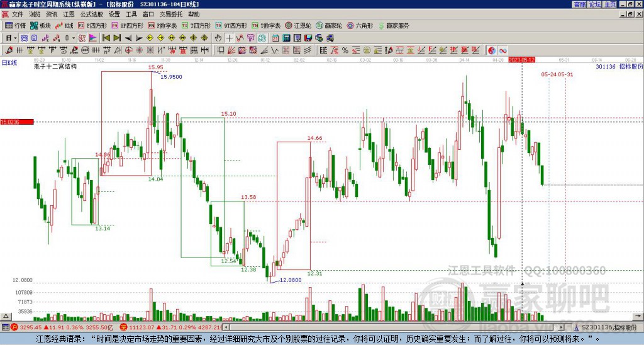This screenshot has width=644, height=345.
Task: Click the colorful flag icon
Action: click(93, 38)
